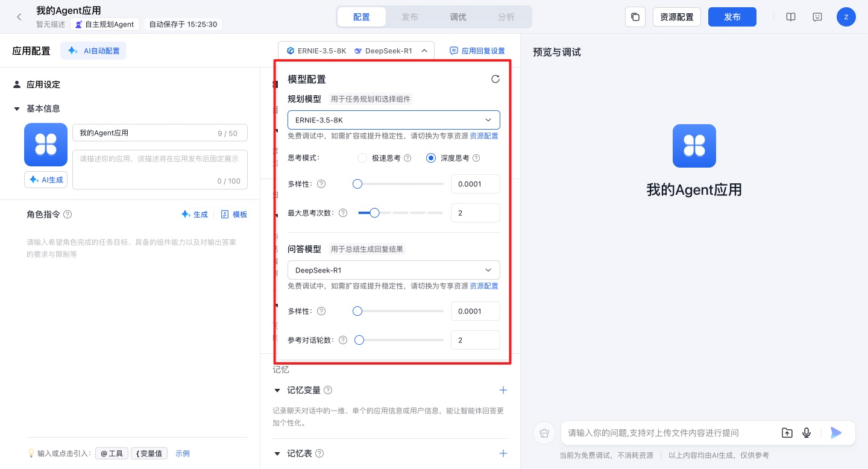
Task: Send message with the arrow icon
Action: point(835,432)
